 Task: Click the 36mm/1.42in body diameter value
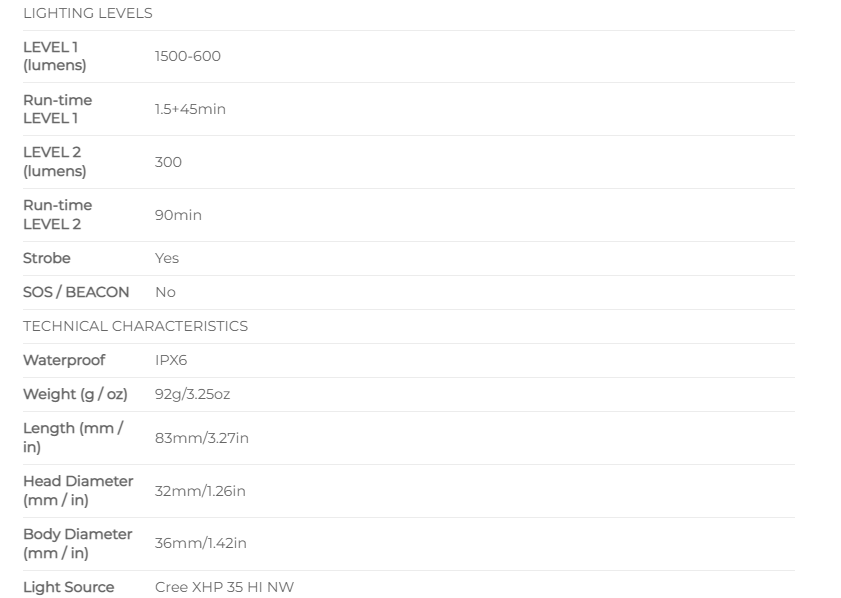(x=201, y=543)
